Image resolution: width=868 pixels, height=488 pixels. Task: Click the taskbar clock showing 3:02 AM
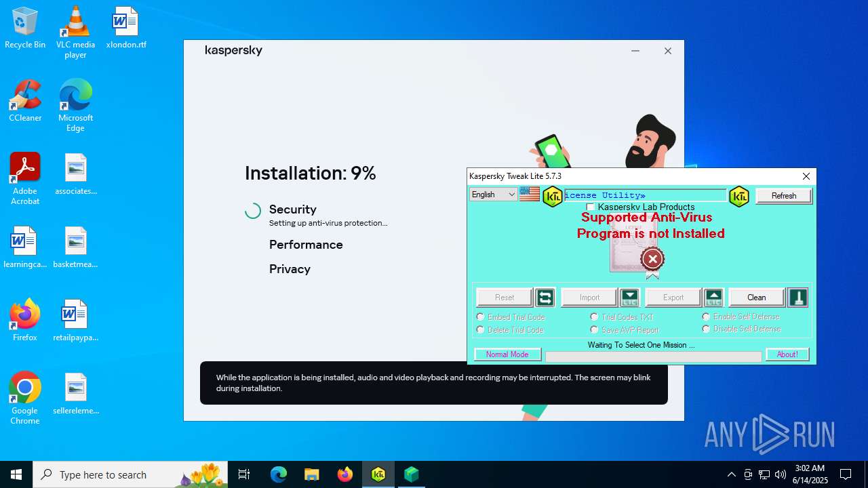coord(810,474)
